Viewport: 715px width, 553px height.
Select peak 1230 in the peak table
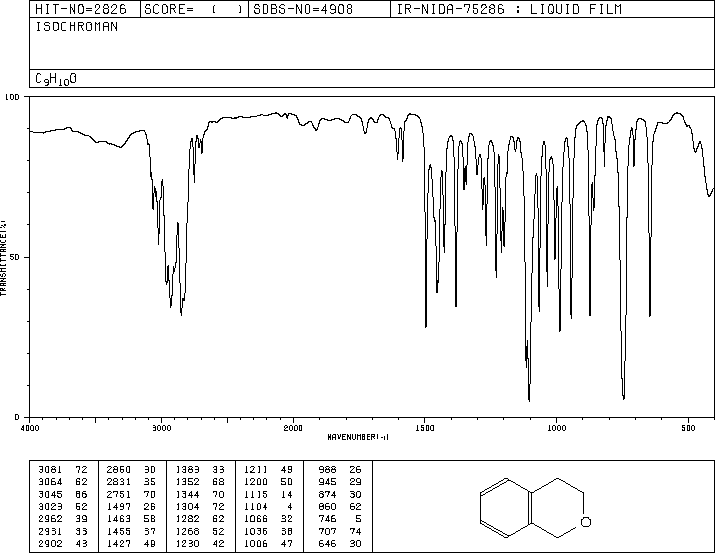pyautogui.click(x=187, y=544)
